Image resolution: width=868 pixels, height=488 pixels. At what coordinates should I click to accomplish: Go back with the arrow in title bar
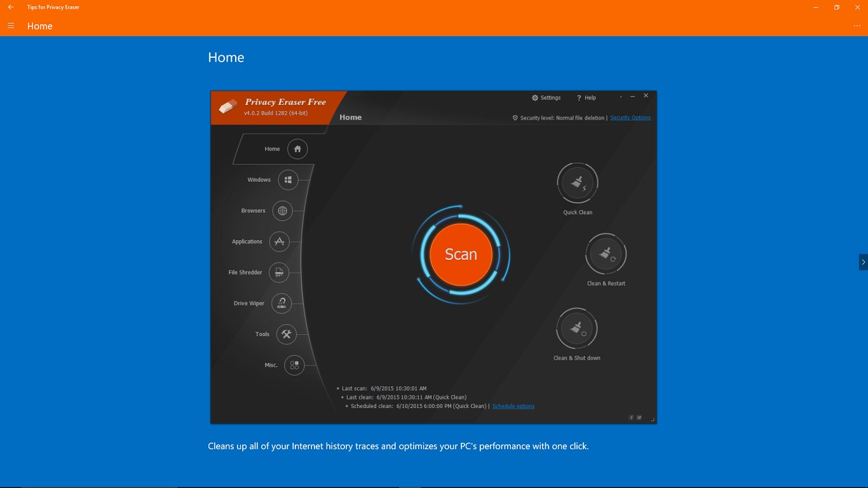(11, 7)
